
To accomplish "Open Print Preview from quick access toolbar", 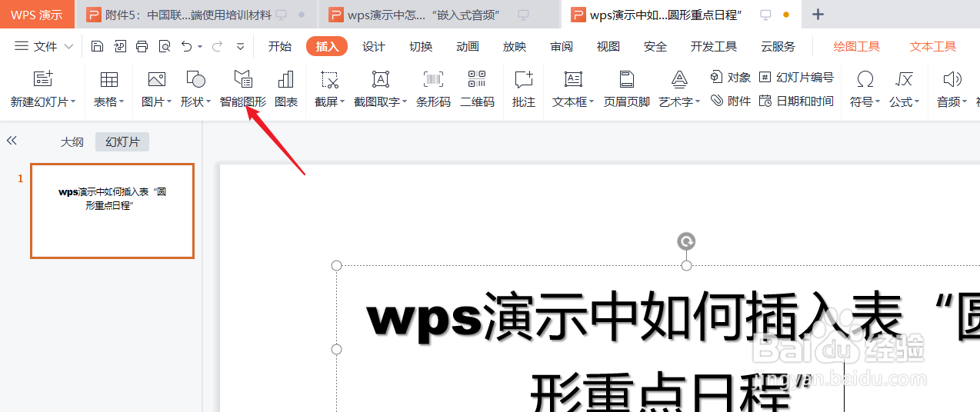I will click(165, 46).
